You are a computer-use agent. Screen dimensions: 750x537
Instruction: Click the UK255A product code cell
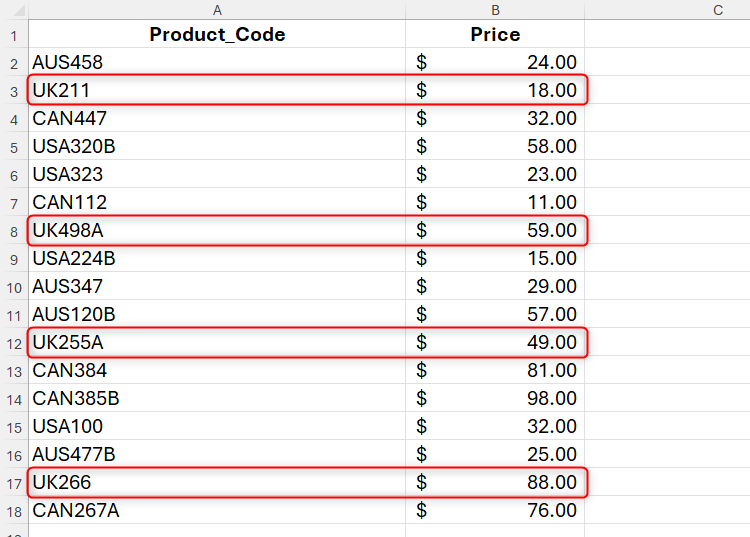217,343
